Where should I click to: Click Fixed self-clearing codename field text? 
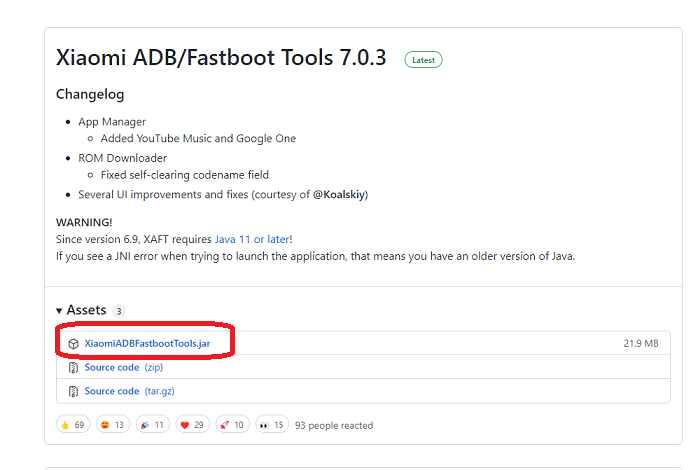pos(185,175)
